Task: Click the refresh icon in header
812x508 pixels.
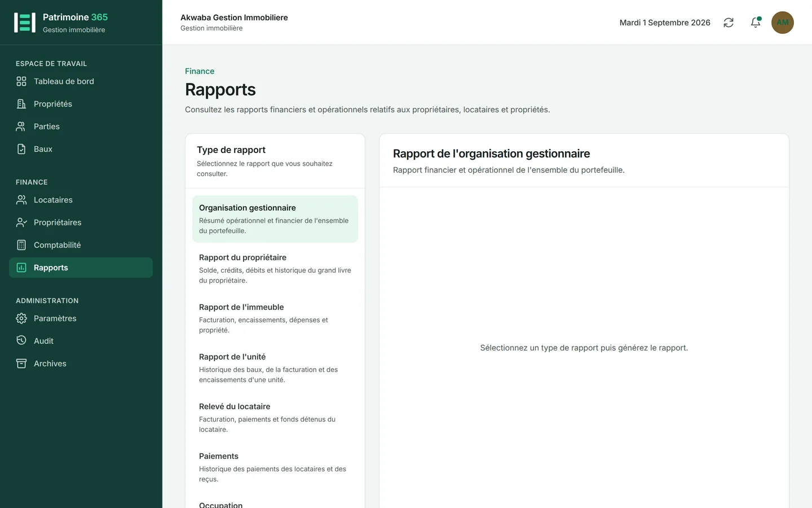Action: click(x=729, y=23)
